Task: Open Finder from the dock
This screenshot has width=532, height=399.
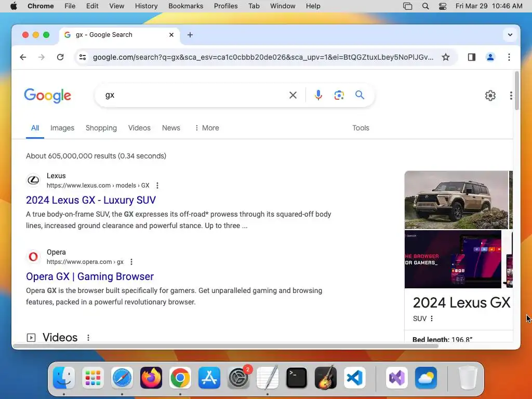Action: pos(64,378)
